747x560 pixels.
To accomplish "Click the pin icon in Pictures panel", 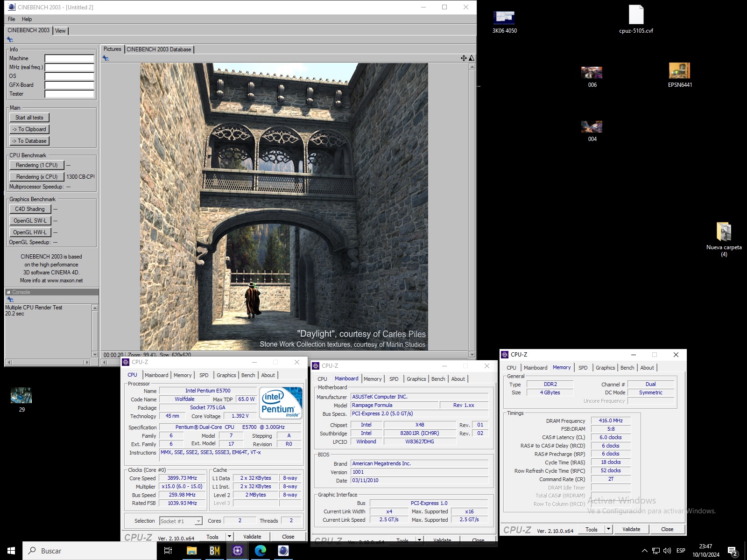I will 106,58.
